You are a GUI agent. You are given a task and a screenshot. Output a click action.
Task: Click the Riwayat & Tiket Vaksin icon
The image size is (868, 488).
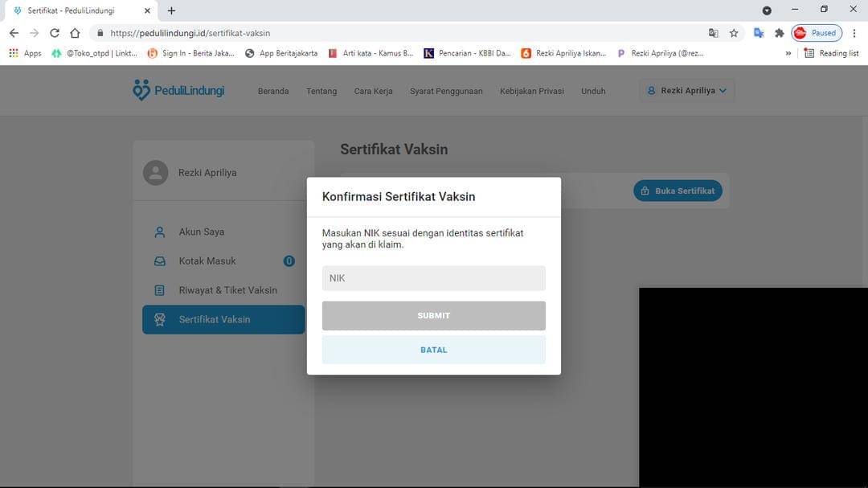[159, 290]
